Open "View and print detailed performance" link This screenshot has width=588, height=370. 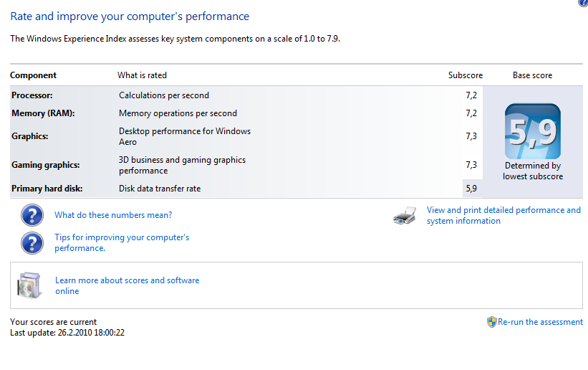click(503, 215)
